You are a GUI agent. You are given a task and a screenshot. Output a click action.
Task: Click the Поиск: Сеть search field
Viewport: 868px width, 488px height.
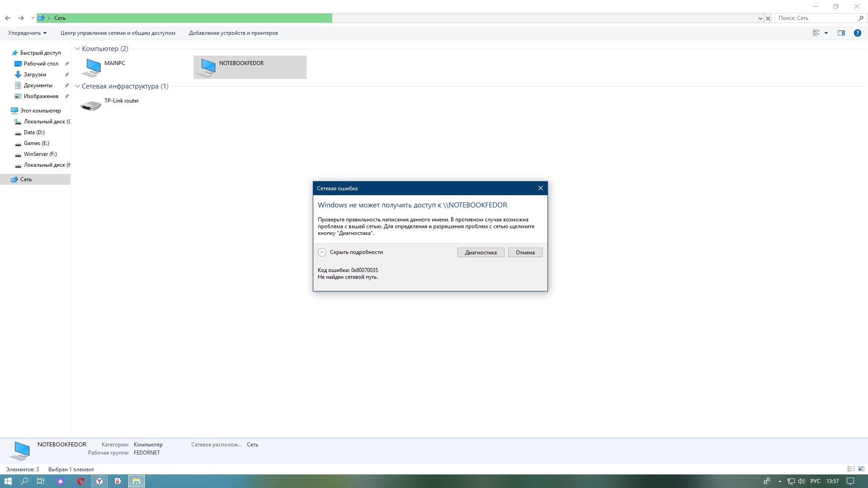click(816, 18)
